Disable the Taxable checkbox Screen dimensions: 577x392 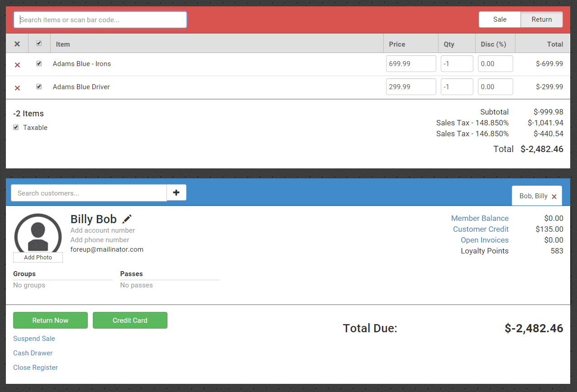click(16, 128)
